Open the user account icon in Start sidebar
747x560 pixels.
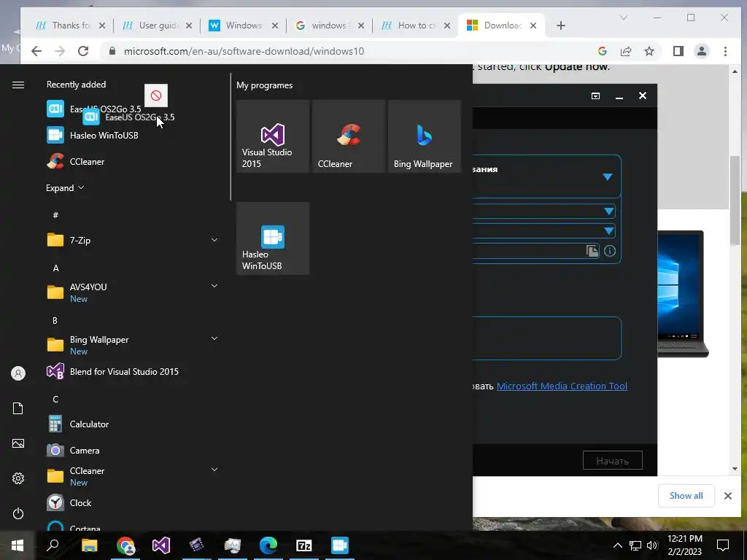18,373
